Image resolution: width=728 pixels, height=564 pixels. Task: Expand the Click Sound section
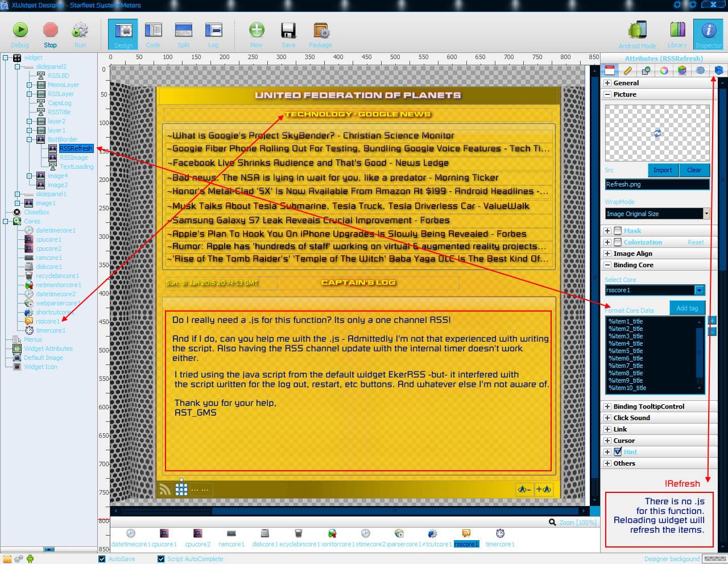[x=607, y=418]
